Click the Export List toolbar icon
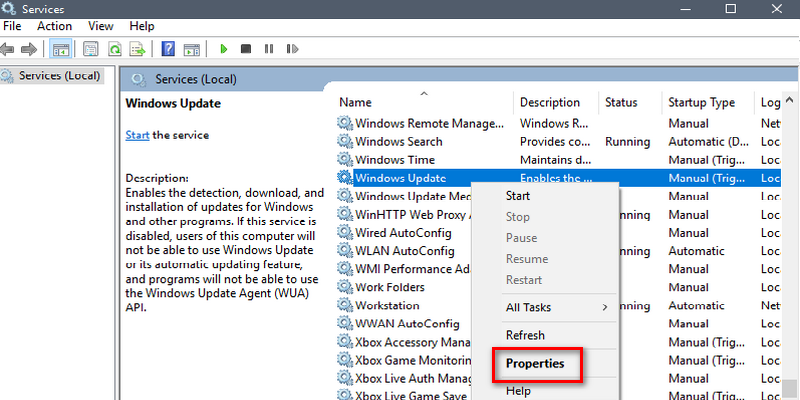The height and width of the screenshot is (400, 800). [138, 48]
